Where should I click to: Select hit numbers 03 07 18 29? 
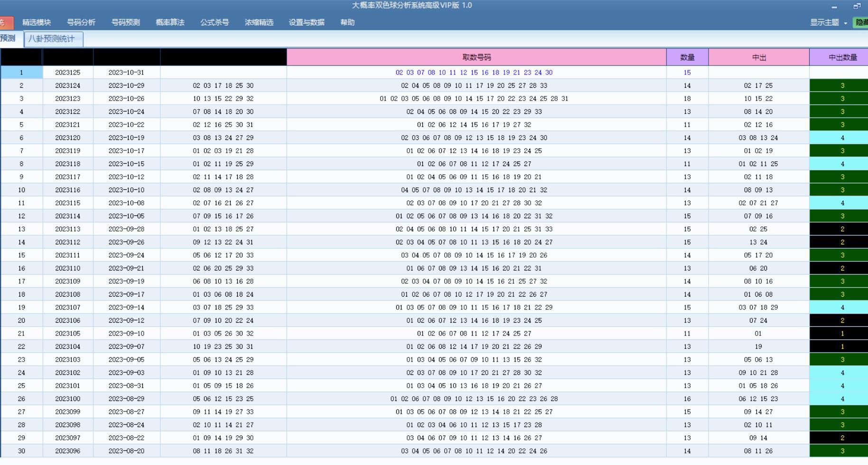click(758, 307)
